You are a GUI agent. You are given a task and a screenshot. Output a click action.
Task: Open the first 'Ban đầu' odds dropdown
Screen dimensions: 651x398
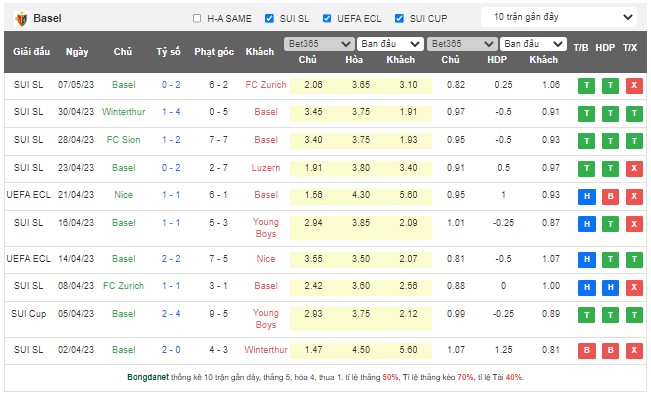tap(390, 44)
